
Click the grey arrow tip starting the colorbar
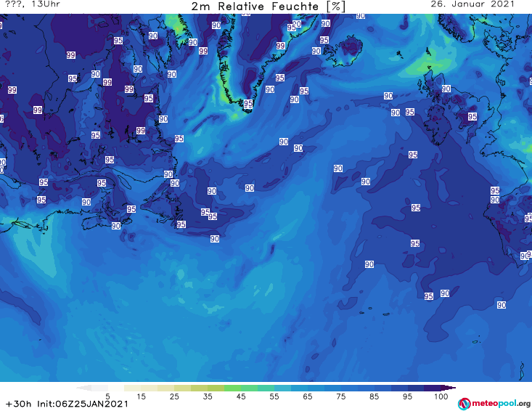pyautogui.click(x=83, y=388)
